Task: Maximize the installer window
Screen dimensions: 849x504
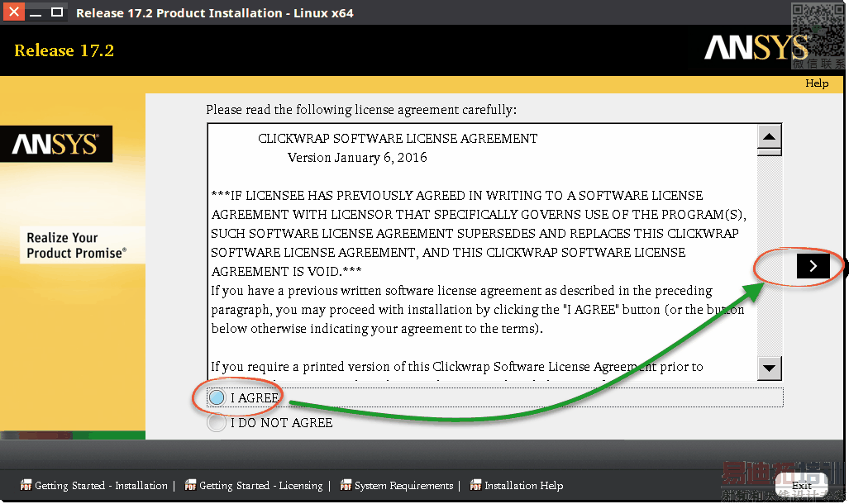Action: (x=57, y=12)
